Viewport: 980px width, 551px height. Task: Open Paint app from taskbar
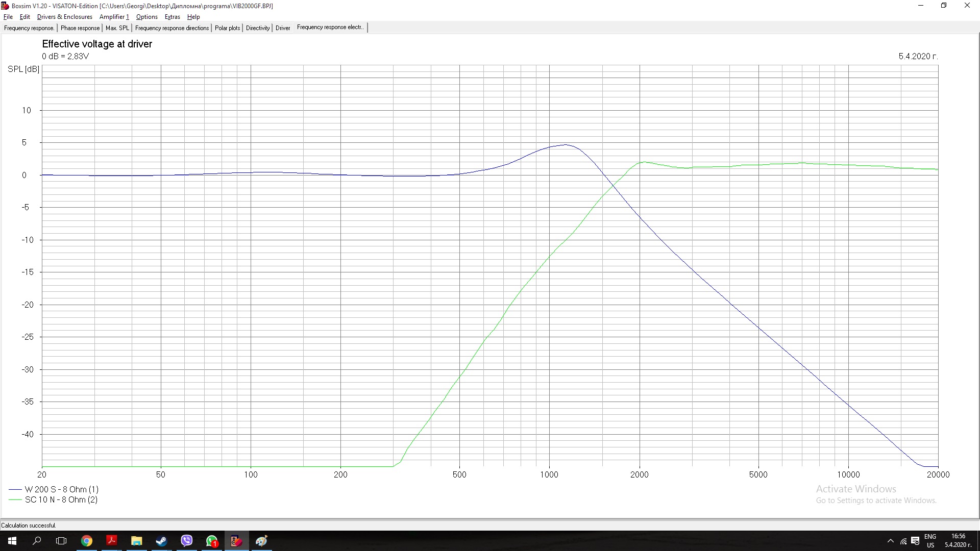261,541
